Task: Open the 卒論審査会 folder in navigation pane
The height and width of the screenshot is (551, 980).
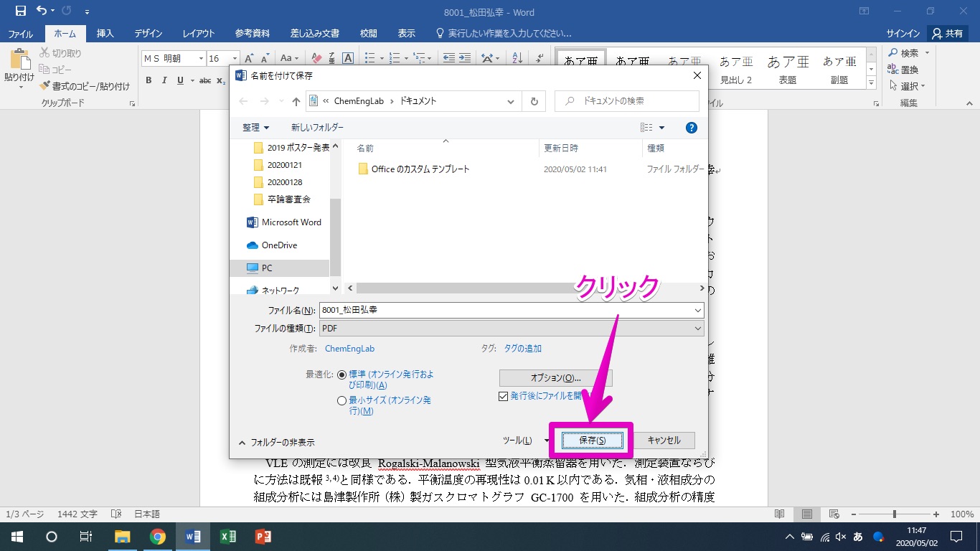Action: point(282,199)
